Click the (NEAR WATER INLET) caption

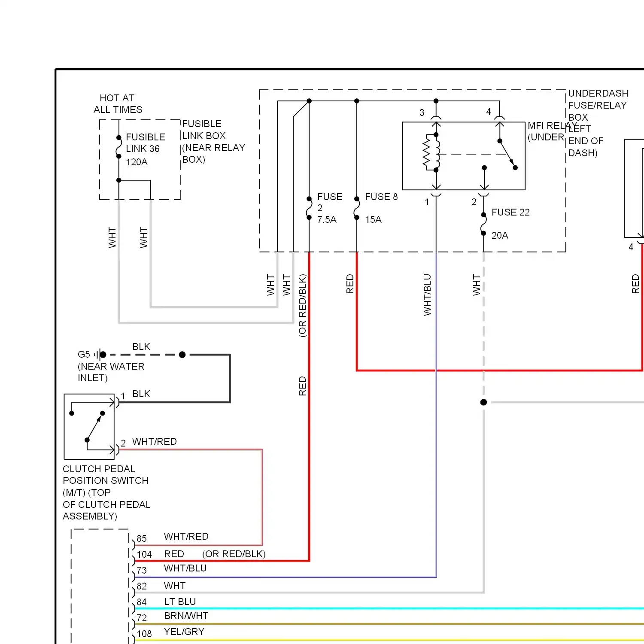[x=111, y=372]
